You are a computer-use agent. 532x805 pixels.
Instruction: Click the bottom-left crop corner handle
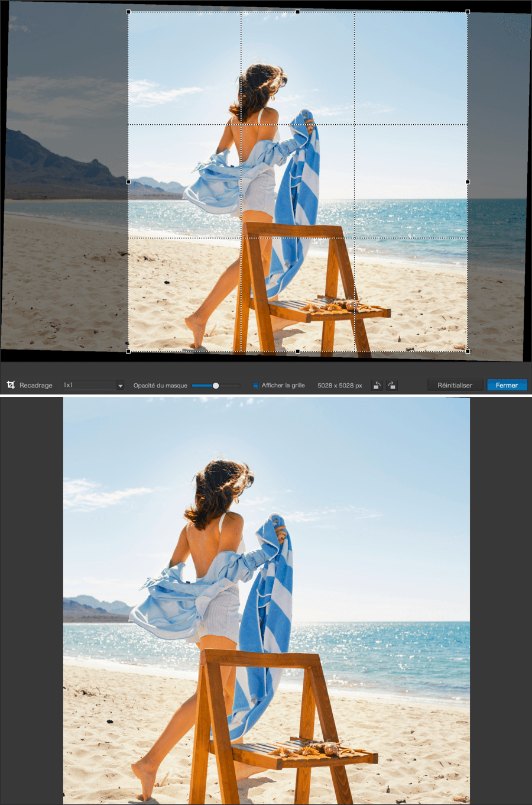129,351
